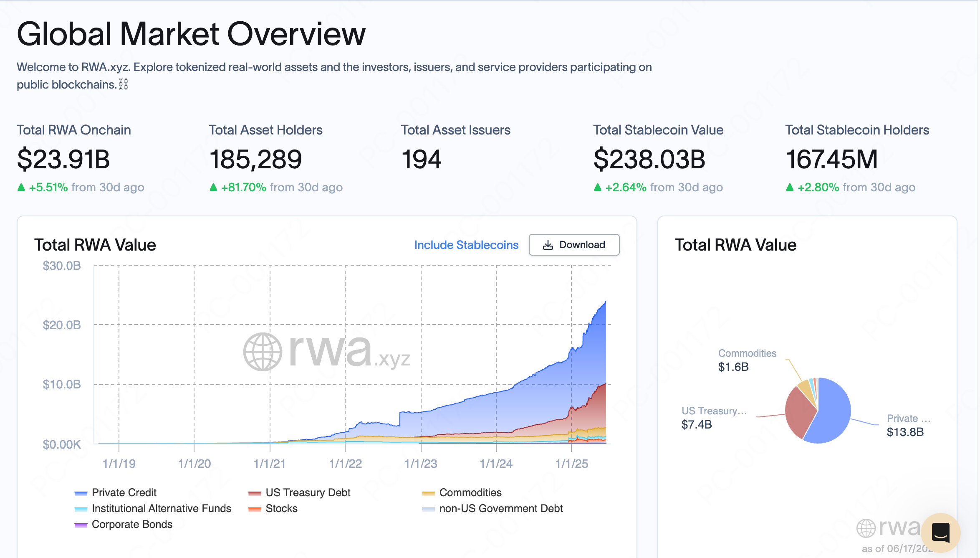Toggle Commodities legend series

(470, 492)
